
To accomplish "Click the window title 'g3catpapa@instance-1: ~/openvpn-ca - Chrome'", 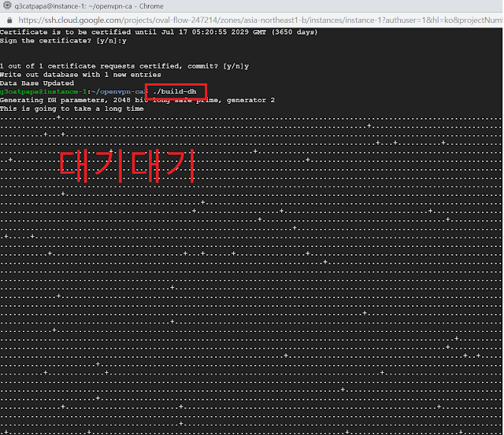I will (x=89, y=6).
